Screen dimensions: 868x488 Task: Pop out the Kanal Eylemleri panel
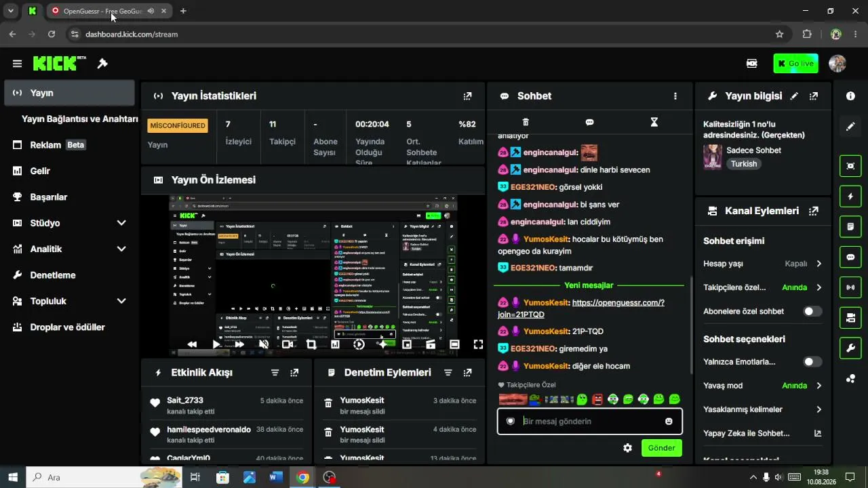coord(814,211)
